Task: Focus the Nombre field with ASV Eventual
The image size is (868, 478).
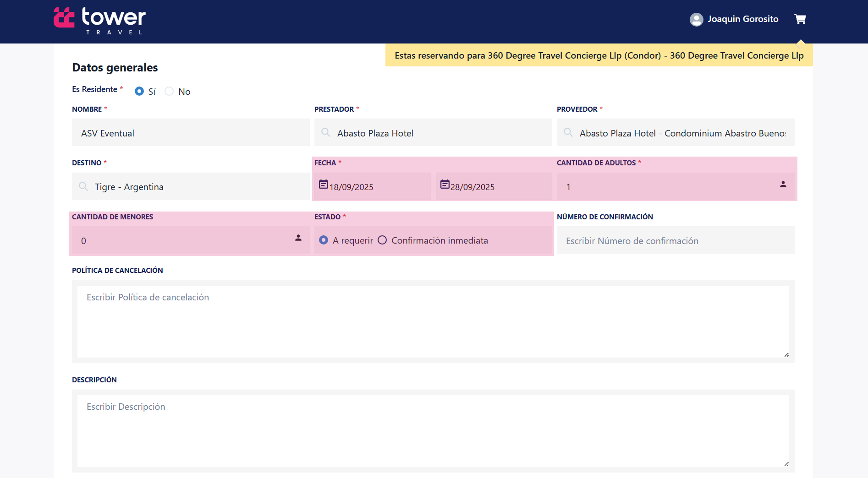Action: (x=191, y=133)
